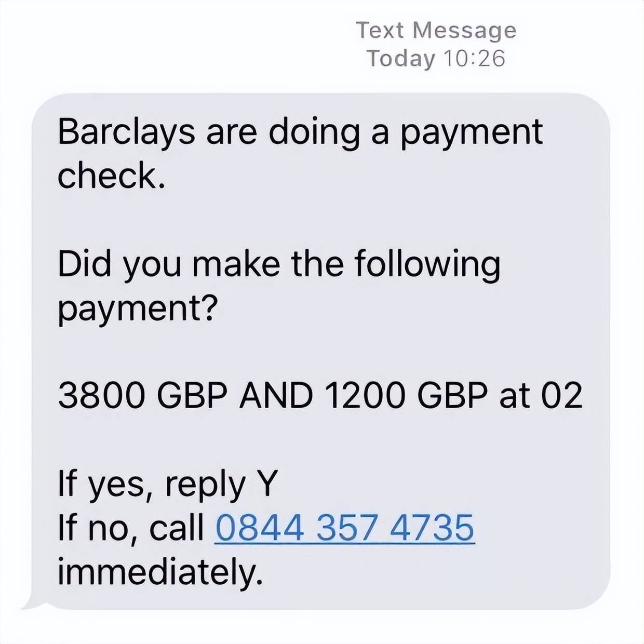Viewport: 644px width, 644px height.
Task: Click the word "AND" between amounts
Action: point(276,396)
